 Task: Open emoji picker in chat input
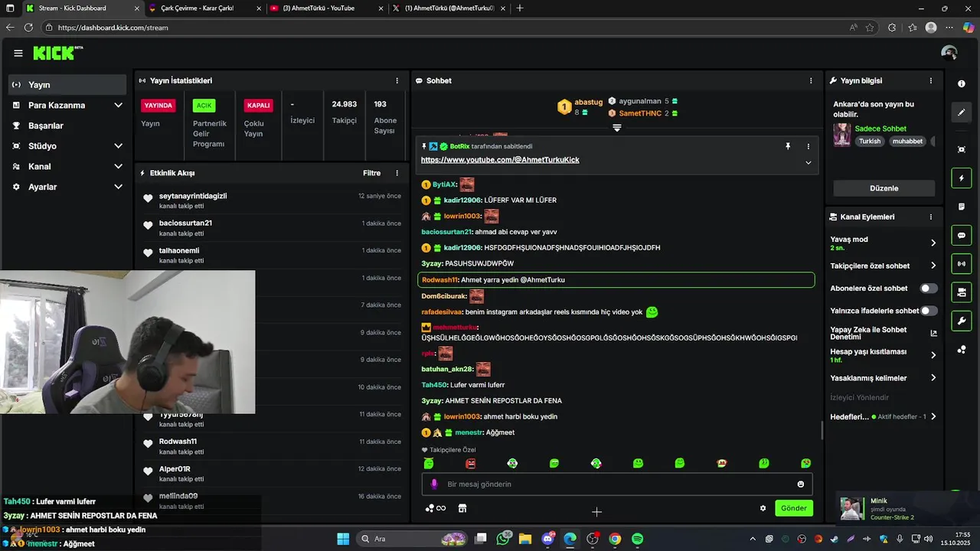[801, 484]
